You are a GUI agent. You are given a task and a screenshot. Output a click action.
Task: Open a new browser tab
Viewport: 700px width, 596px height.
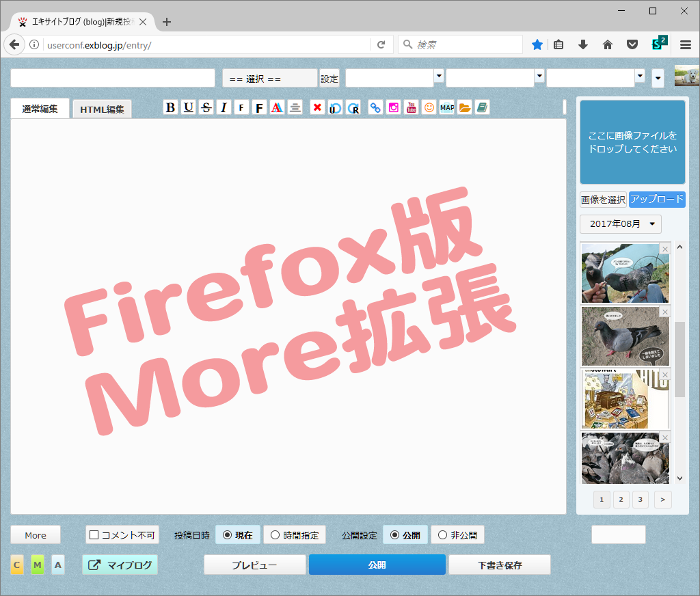[x=167, y=22]
